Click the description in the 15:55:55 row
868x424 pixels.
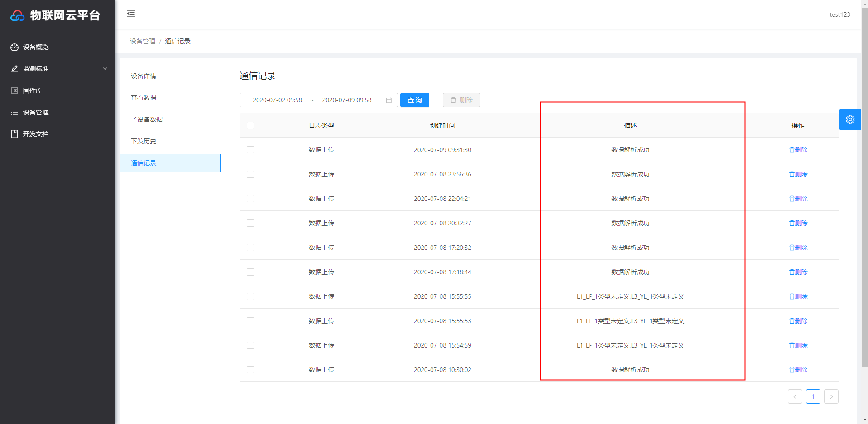(x=630, y=296)
